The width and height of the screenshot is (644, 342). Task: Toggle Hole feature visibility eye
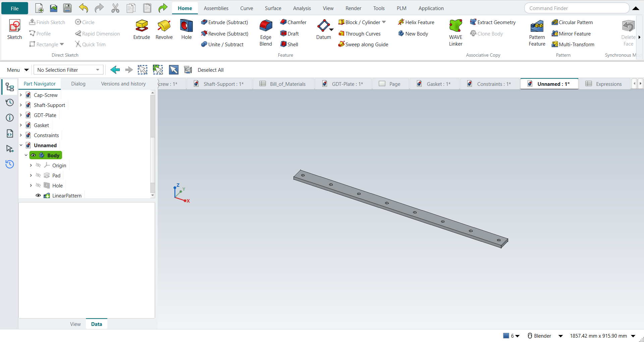pyautogui.click(x=38, y=185)
